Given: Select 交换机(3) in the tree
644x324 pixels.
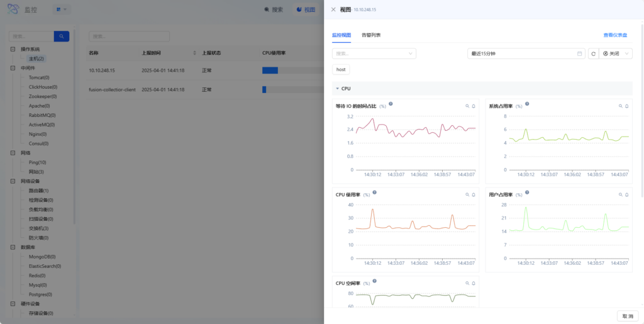Looking at the screenshot, I should (x=38, y=228).
